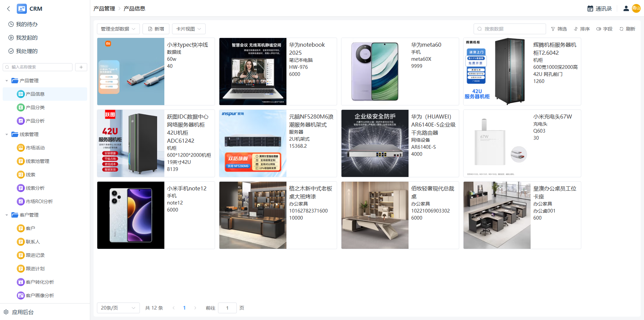Click the 我发起的 icon
Viewport: 644px width, 320px height.
pos(11,38)
